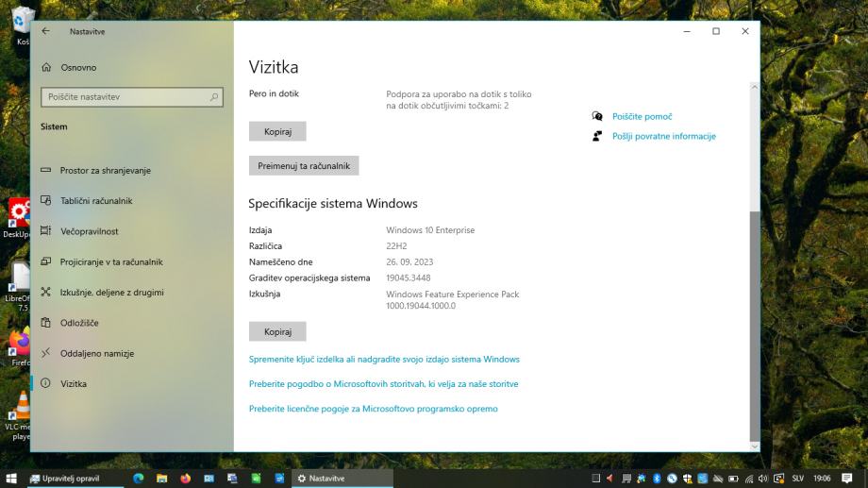Click the 19045.3448 build value
The image size is (868, 488).
pyautogui.click(x=408, y=278)
